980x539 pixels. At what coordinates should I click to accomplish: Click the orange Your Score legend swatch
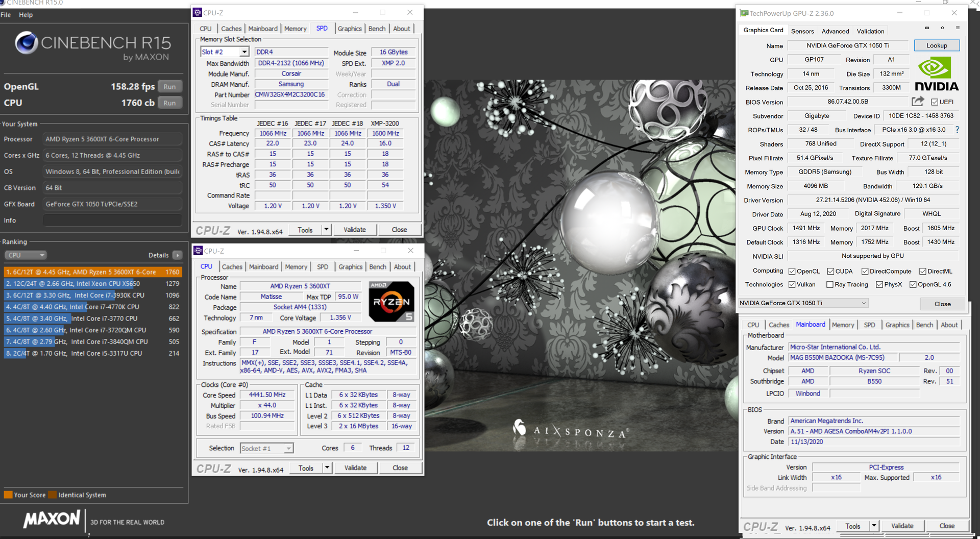point(8,495)
